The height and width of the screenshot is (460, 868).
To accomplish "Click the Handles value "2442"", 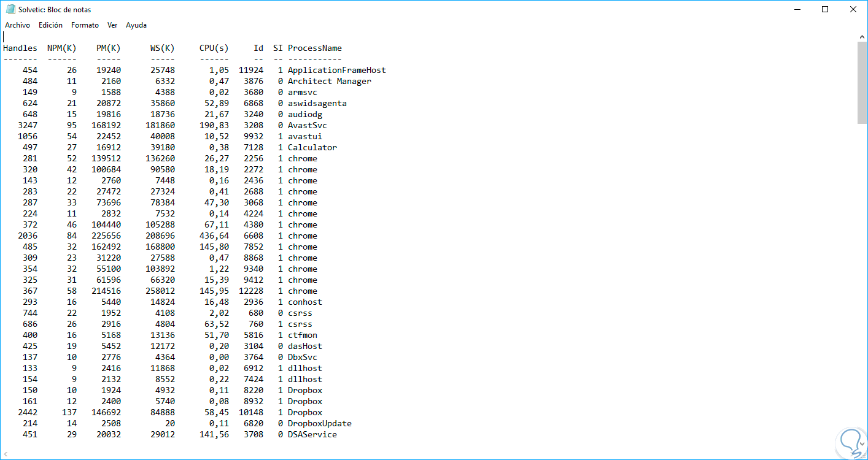I will (28, 412).
